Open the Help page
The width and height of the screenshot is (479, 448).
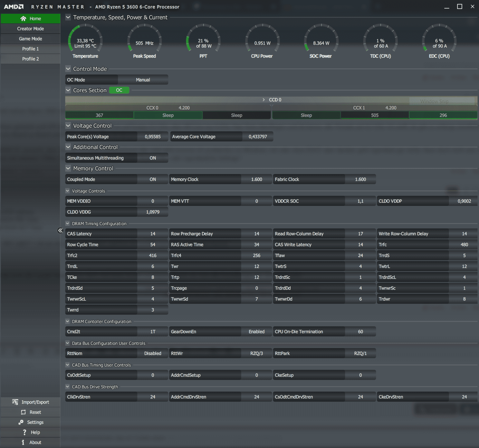pos(31,432)
